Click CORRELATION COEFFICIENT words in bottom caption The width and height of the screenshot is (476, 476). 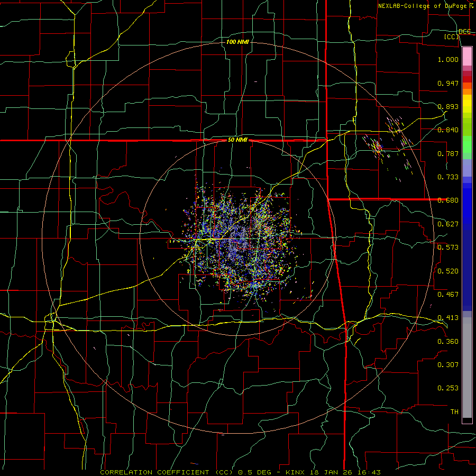pyautogui.click(x=154, y=472)
